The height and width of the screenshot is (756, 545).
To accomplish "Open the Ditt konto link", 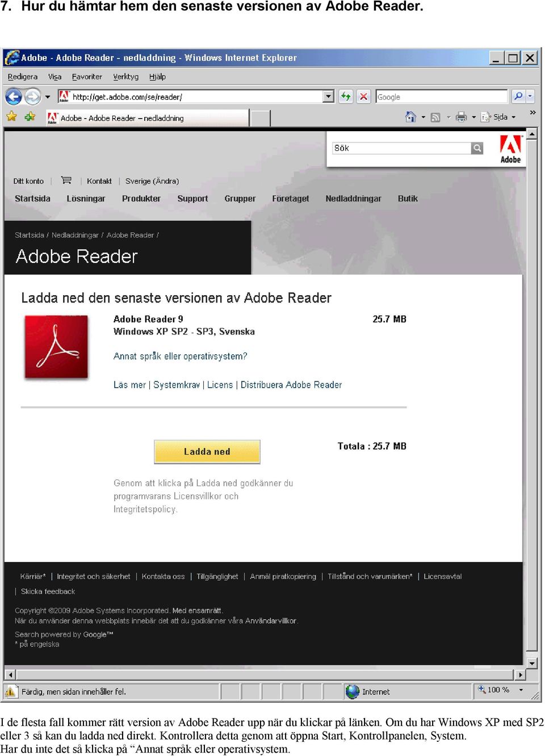I will pyautogui.click(x=28, y=181).
